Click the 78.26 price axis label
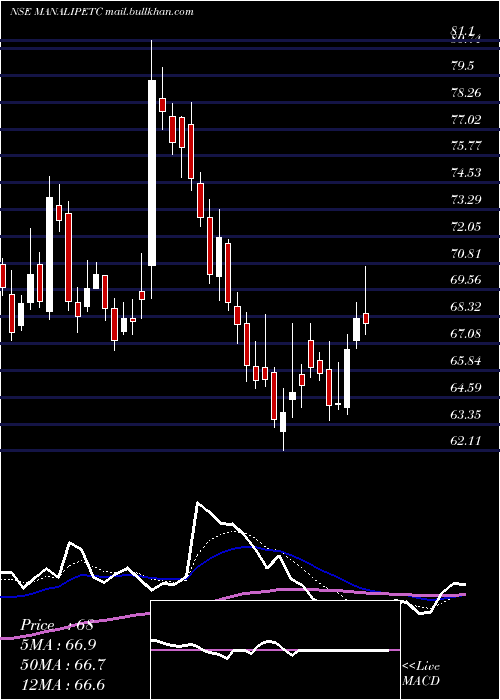 [466, 93]
